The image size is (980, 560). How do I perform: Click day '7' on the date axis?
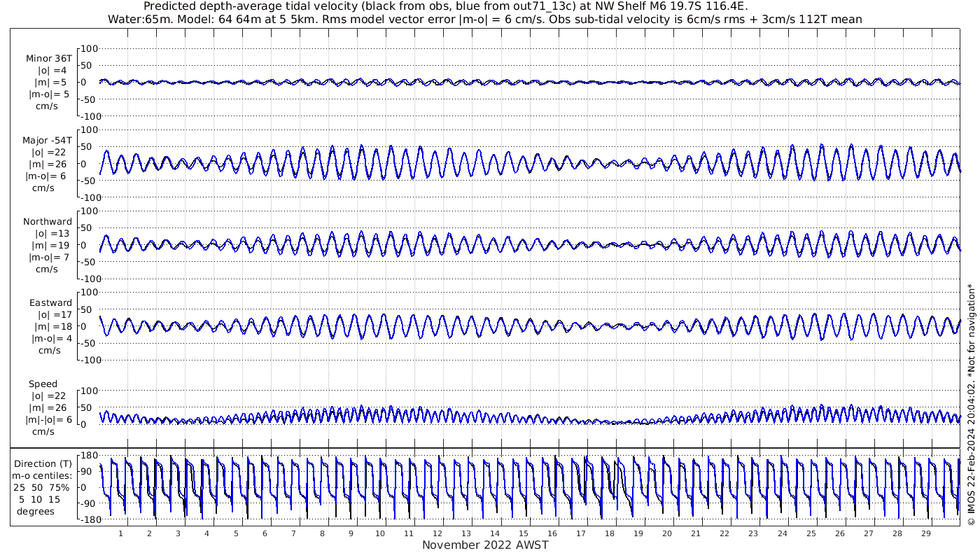pos(293,533)
